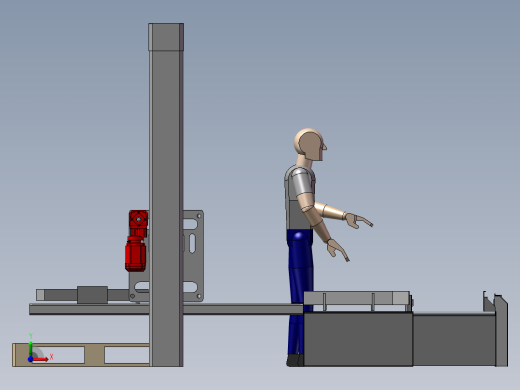520x390 pixels.
Task: Select the lower dark box section on the right
Action: coord(454,340)
